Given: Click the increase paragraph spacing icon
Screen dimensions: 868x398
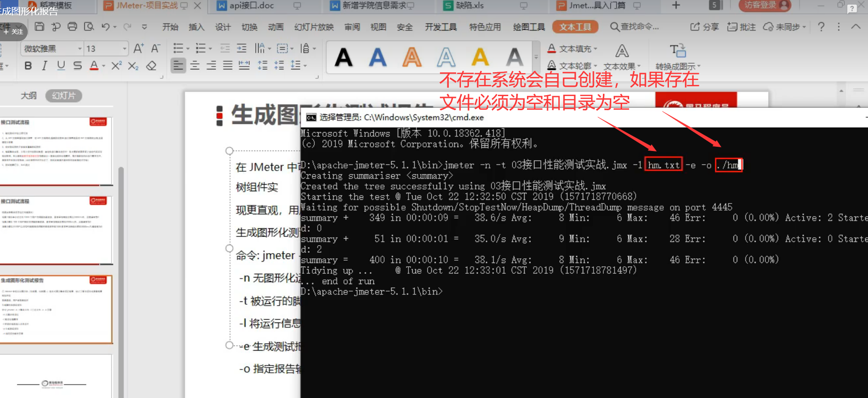Looking at the screenshot, I should tap(263, 66).
